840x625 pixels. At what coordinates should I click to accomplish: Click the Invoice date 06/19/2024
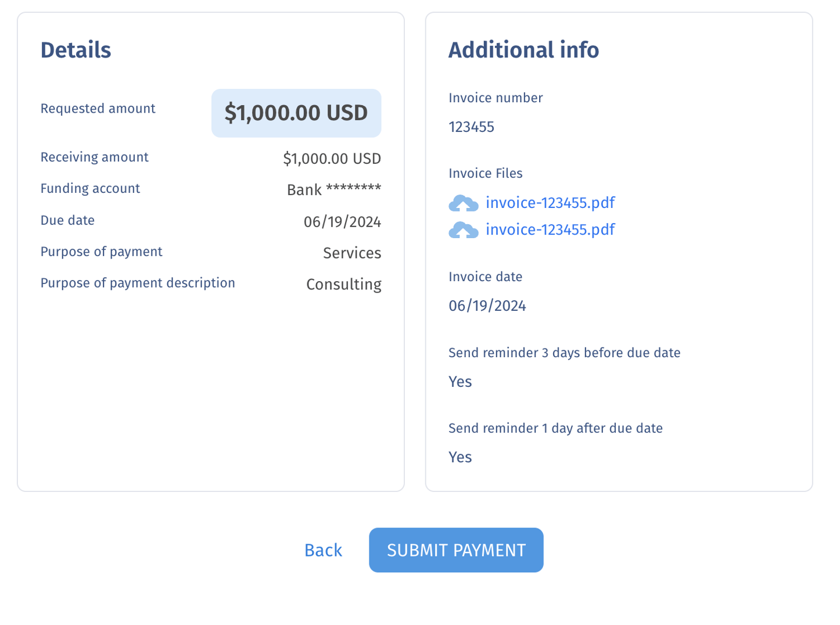(487, 305)
